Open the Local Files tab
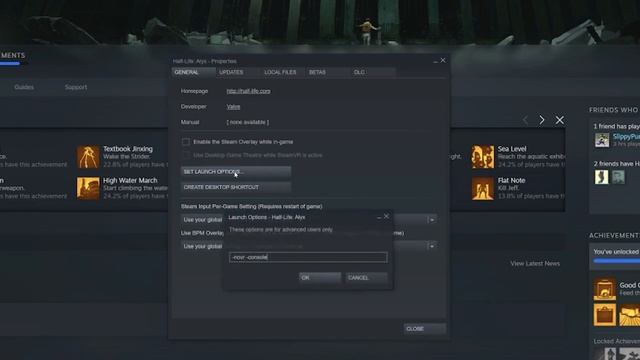The image size is (640, 360). (284, 72)
